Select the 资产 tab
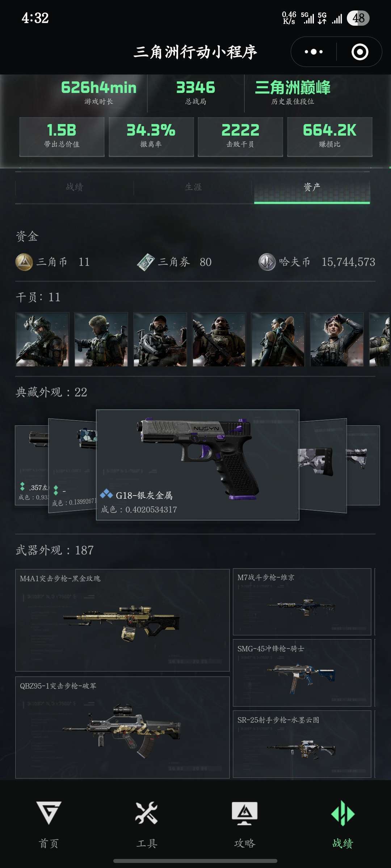Image resolution: width=391 pixels, height=868 pixels. coord(312,187)
